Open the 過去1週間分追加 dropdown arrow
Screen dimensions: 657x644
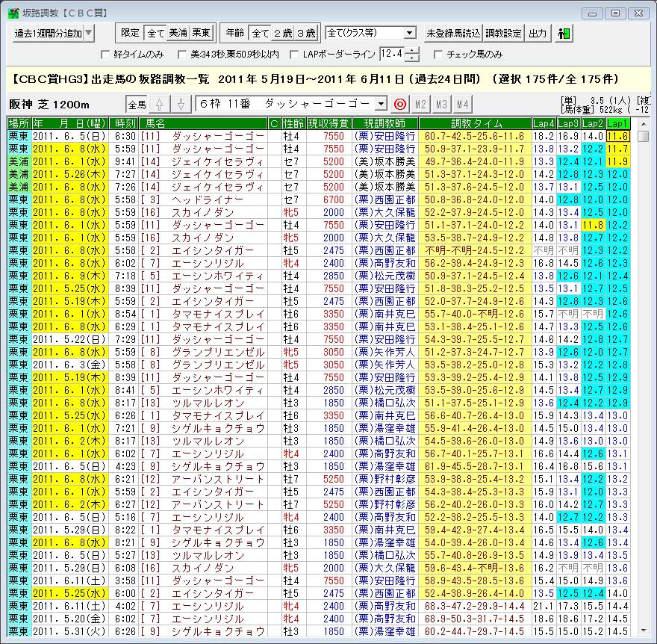(89, 33)
